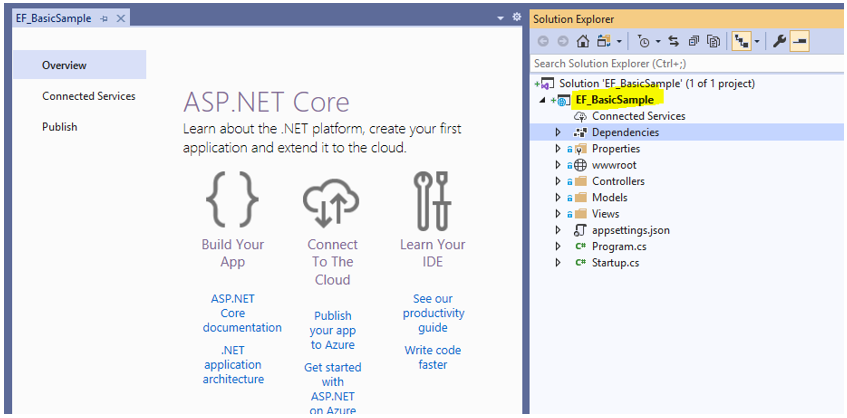Expand the Properties folder
The height and width of the screenshot is (418, 847).
559,149
